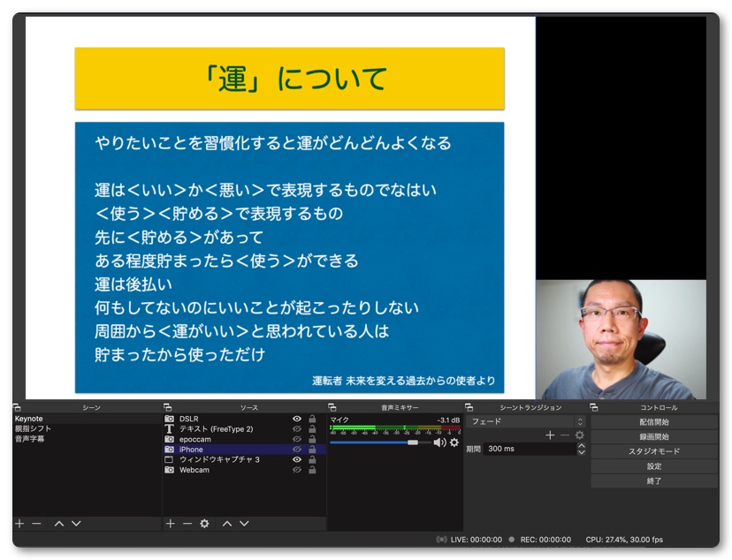Click 録画開始 to start recording
This screenshot has width=732, height=560.
point(654,436)
